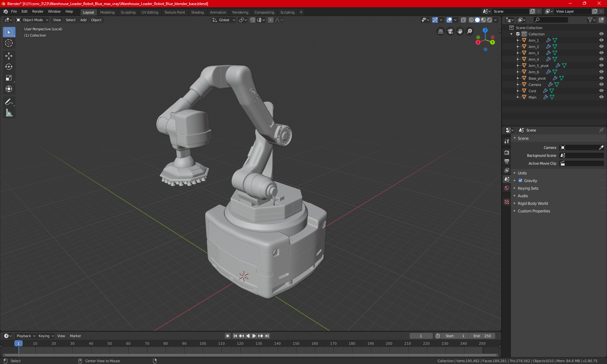Select the Select Box tool

[9, 32]
